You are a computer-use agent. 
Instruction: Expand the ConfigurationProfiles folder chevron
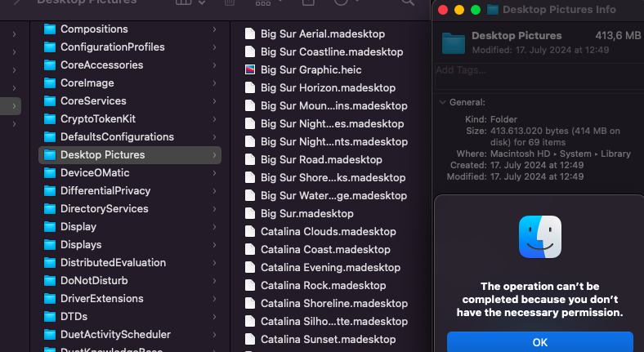coord(214,47)
